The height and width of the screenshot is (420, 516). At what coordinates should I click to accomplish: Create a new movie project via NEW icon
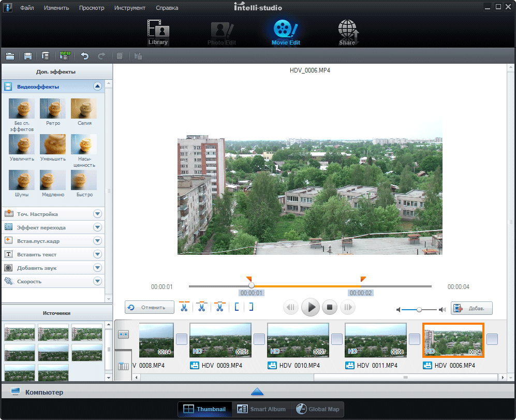(65, 55)
